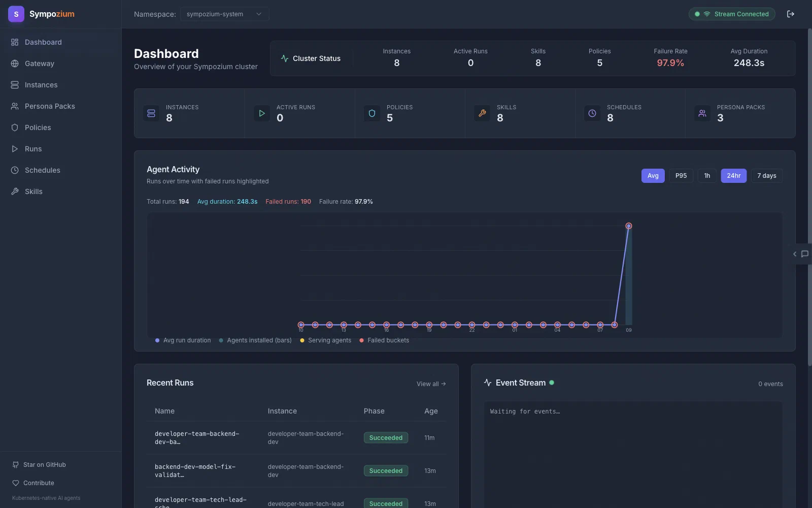Click the Age column header
The image size is (812, 508).
click(431, 411)
